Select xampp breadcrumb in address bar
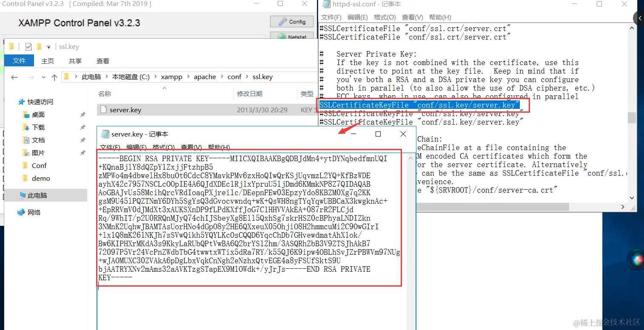Viewport: 644px width, 330px height. point(171,77)
